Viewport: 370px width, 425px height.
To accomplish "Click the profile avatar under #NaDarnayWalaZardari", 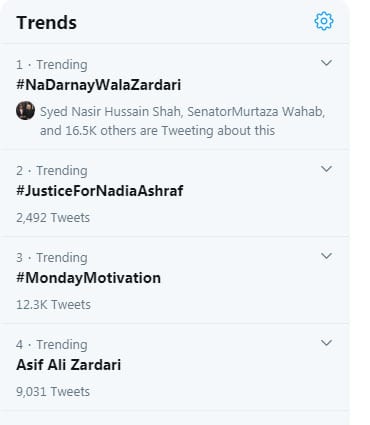I will (25, 111).
